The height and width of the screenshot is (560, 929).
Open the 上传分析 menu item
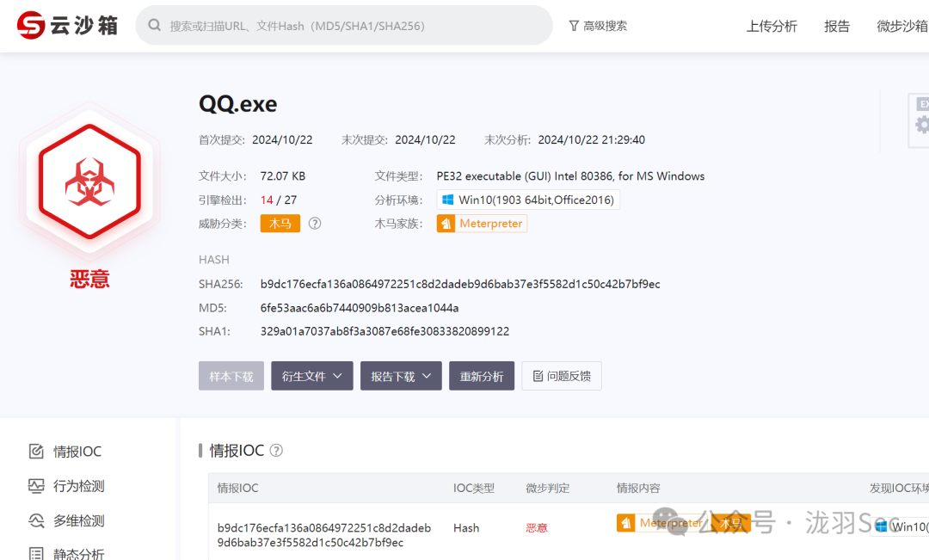pyautogui.click(x=772, y=26)
